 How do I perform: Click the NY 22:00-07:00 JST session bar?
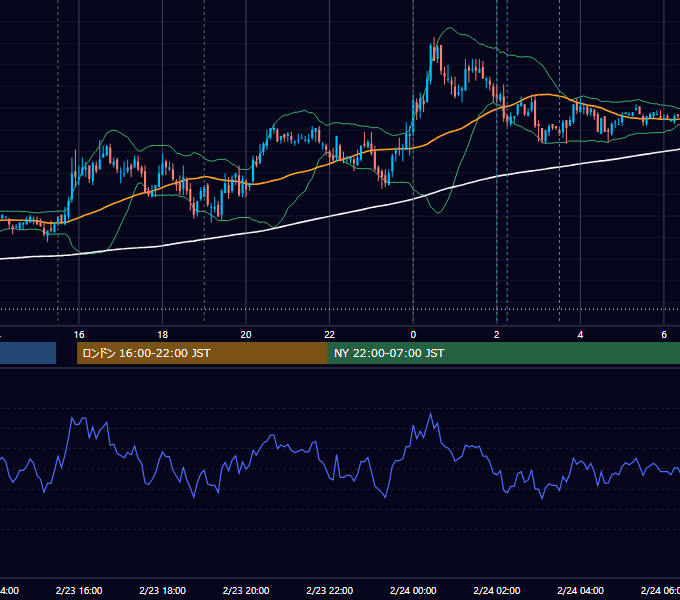point(503,353)
